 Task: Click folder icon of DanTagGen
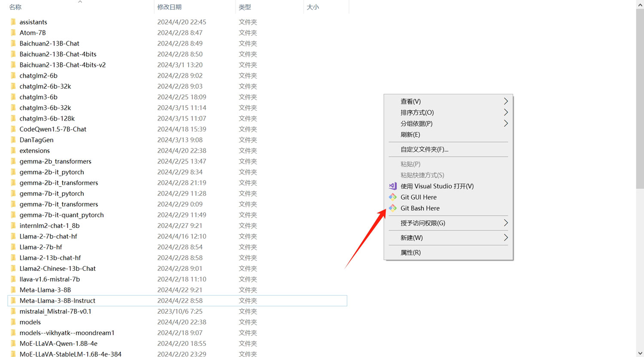pos(13,140)
